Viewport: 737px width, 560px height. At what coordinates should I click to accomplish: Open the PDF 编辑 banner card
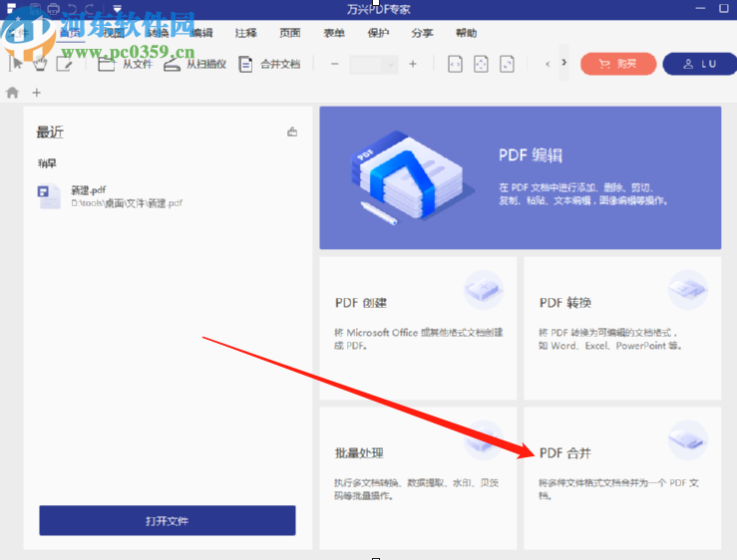pos(521,177)
